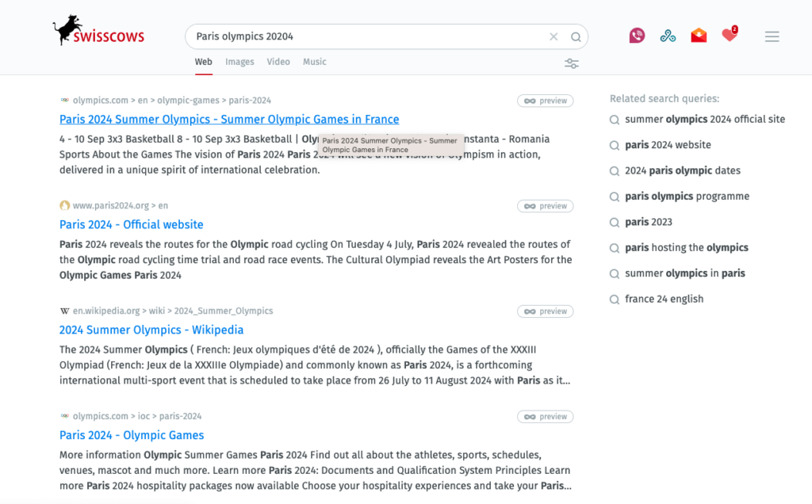Image resolution: width=812 pixels, height=504 pixels.
Task: Preview the www.paris2024.org result
Action: [545, 206]
